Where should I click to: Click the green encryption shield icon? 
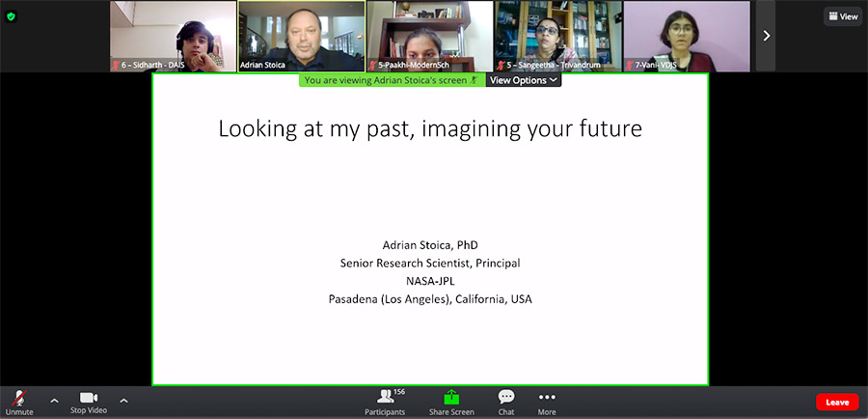pos(12,16)
